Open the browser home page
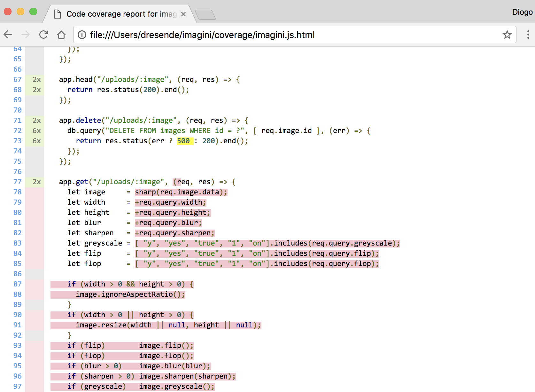This screenshot has width=535, height=392. pos(61,35)
